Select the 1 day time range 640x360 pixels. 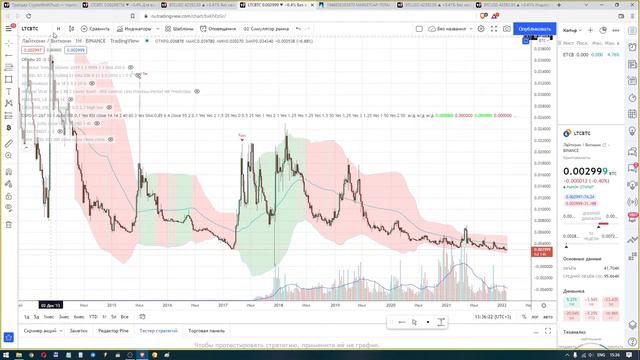point(27,317)
